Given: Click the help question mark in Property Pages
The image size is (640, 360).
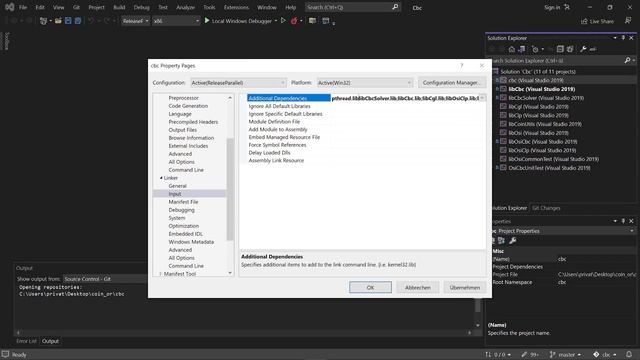Looking at the screenshot, I should click(x=462, y=65).
